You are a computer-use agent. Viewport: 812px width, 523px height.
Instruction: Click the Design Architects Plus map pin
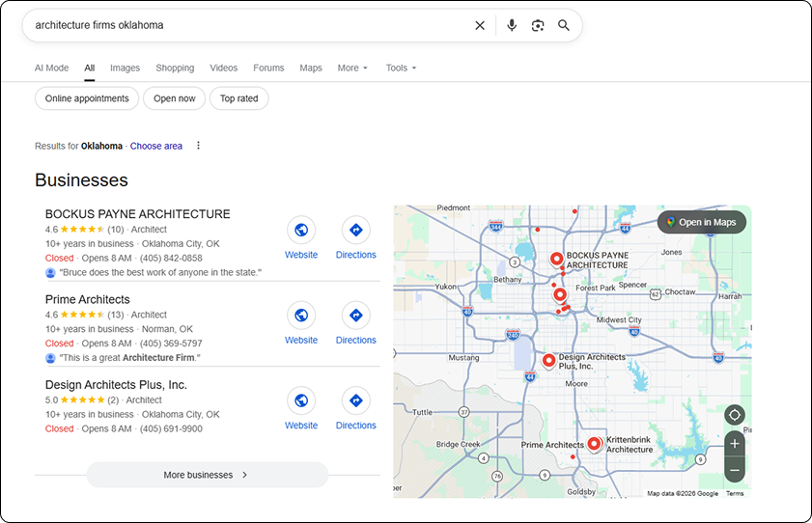click(x=549, y=360)
